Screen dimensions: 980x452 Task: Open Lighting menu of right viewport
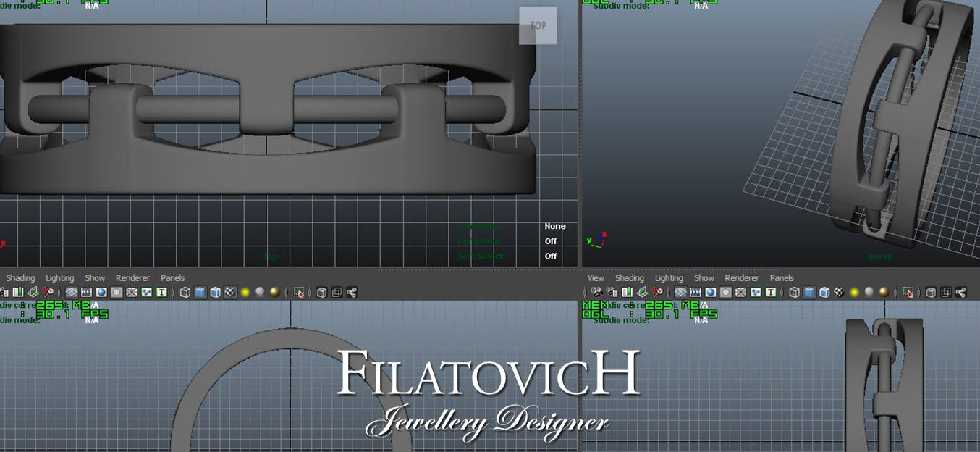[x=669, y=278]
